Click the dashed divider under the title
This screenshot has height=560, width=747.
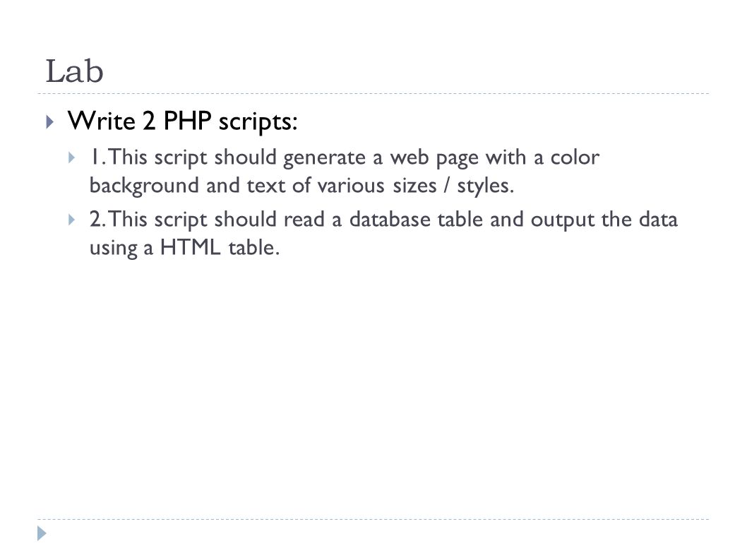tap(373, 94)
